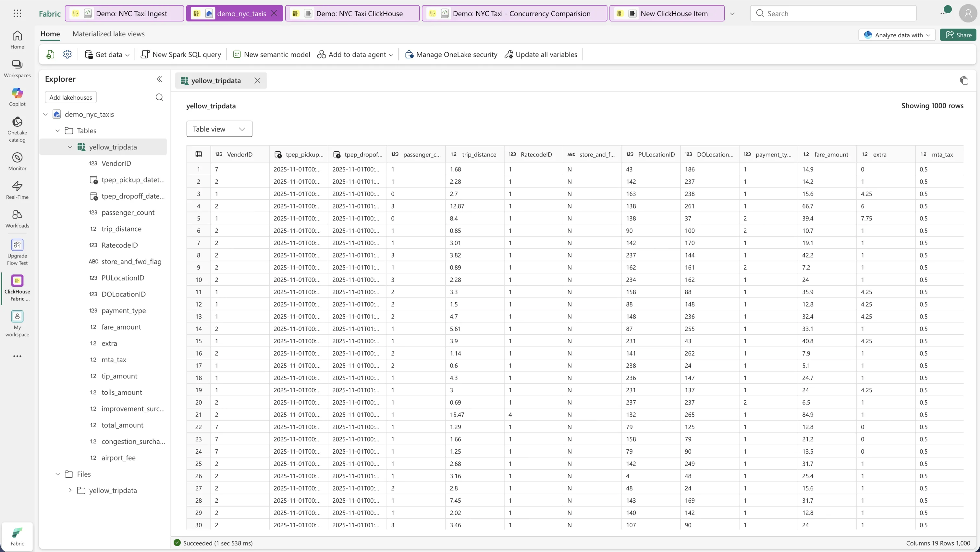The image size is (980, 552).
Task: Collapse the yellow_tripdata table node
Action: [x=70, y=147]
